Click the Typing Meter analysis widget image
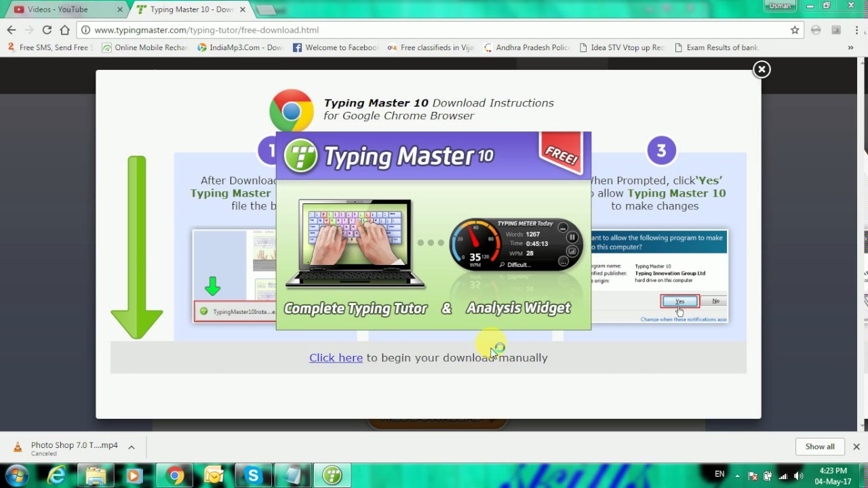 pos(516,244)
